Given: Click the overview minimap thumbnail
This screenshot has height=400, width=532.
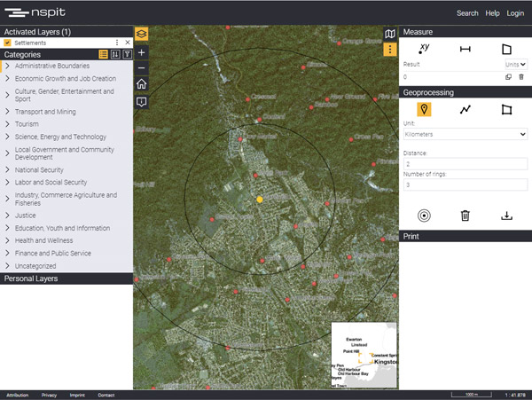Looking at the screenshot, I should click(x=364, y=355).
